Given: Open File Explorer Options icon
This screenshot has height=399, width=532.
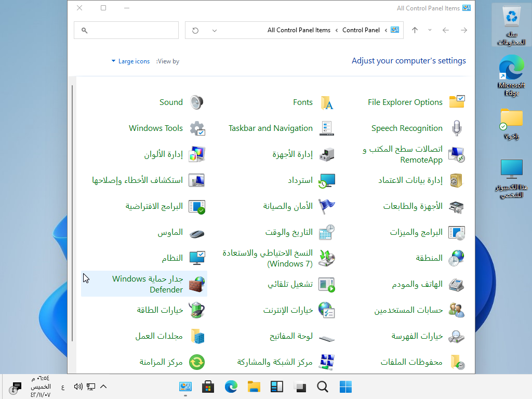Looking at the screenshot, I should tap(457, 102).
